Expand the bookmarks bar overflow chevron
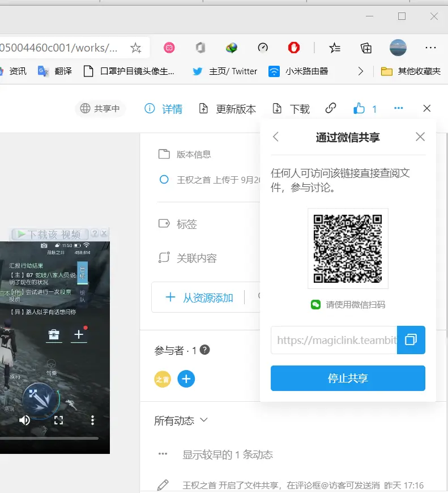Screen dimensions: 448x493 point(361,71)
